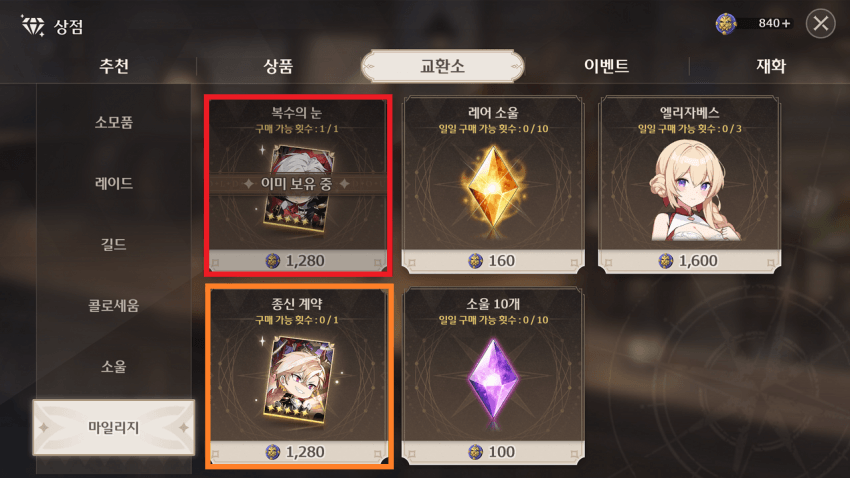Open the 이벤트 tab
The image size is (850, 478).
pos(606,66)
